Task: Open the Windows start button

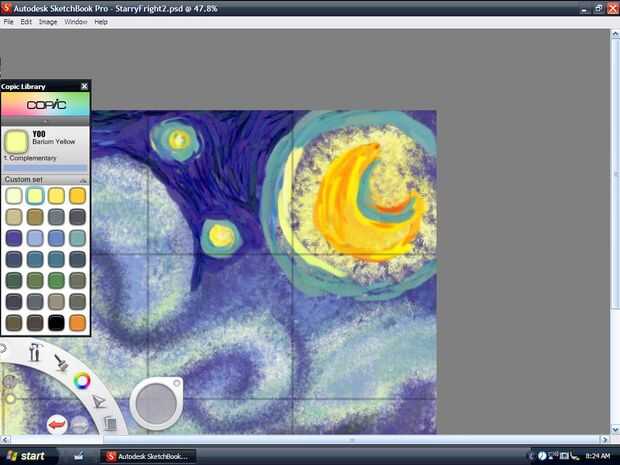Action: 25,456
